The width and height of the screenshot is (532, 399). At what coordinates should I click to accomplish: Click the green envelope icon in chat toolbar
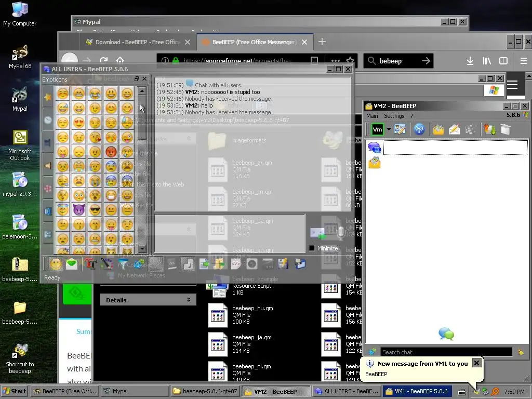pyautogui.click(x=72, y=263)
